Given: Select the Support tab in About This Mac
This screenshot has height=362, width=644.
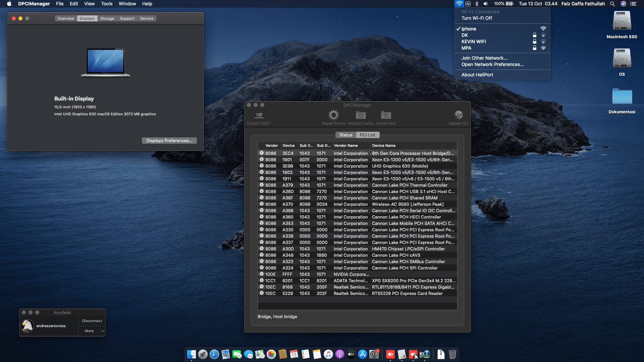Looking at the screenshot, I should [127, 18].
